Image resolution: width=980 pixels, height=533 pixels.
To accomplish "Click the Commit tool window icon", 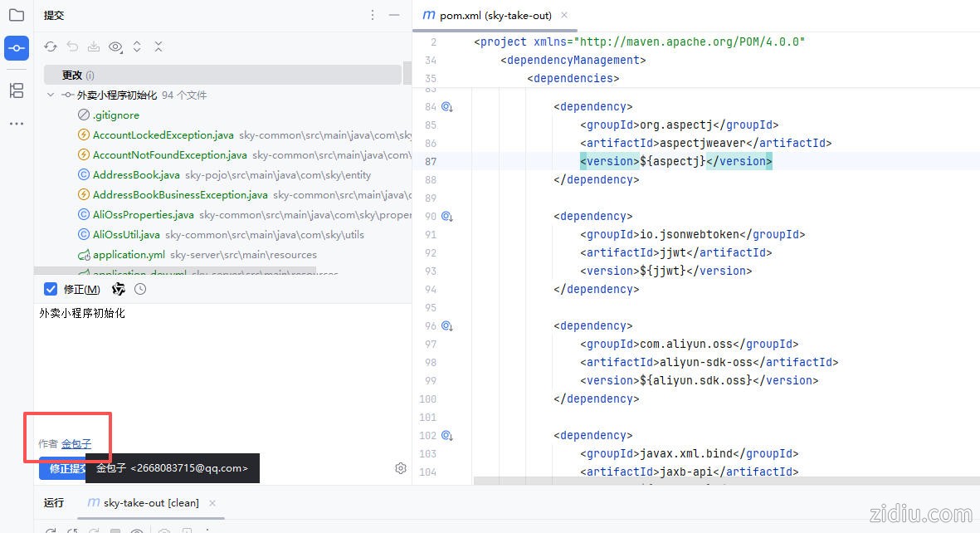I will pos(17,48).
